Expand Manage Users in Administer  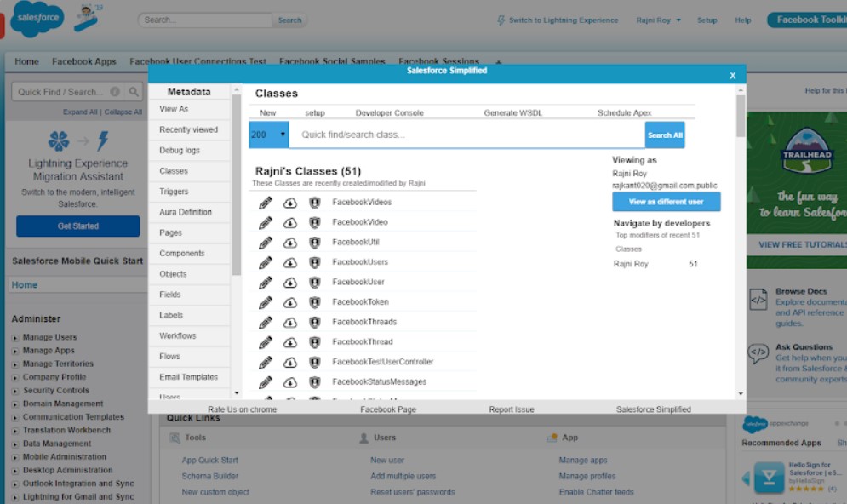[15, 338]
